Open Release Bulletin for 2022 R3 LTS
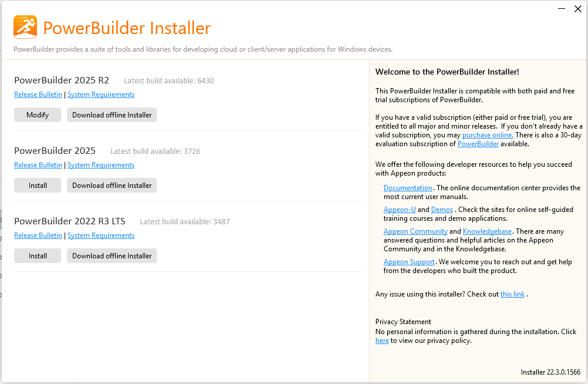This screenshot has width=588, height=384. 38,235
